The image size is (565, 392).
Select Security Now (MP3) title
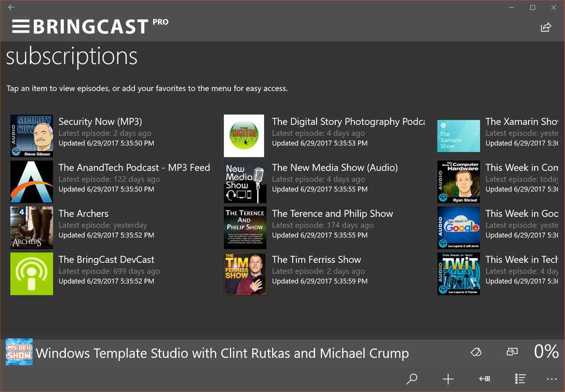click(x=100, y=121)
